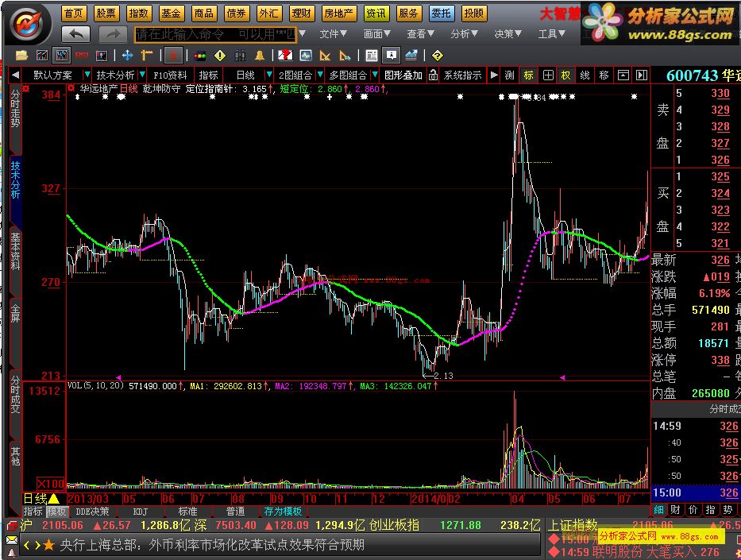
Task: Toggle the 移 move button
Action: (x=604, y=75)
